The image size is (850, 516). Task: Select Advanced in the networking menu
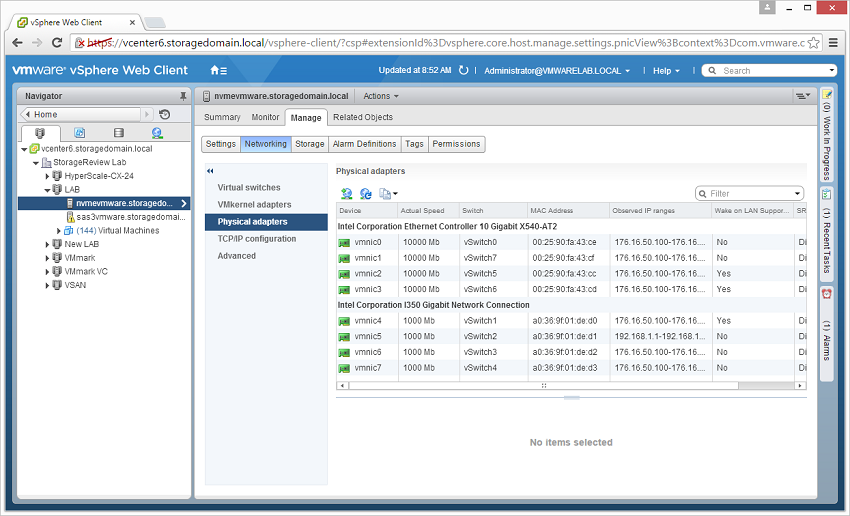tap(236, 256)
